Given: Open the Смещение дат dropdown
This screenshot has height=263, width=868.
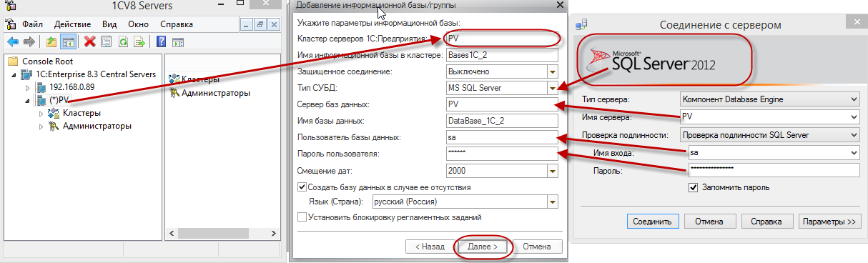Looking at the screenshot, I should coord(552,171).
